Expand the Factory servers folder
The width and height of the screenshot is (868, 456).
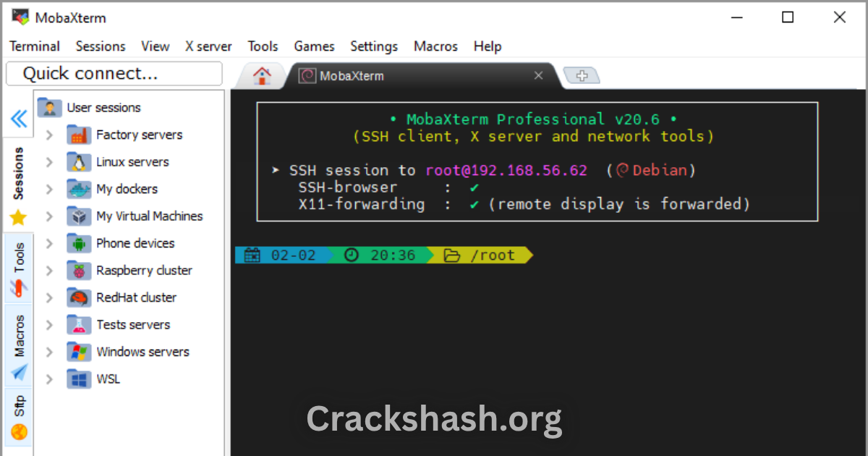(x=49, y=135)
